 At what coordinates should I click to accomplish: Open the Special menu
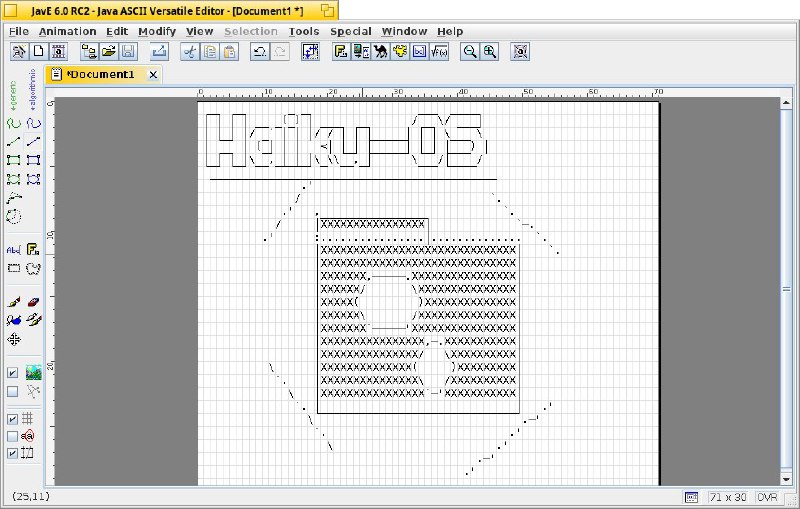(350, 31)
